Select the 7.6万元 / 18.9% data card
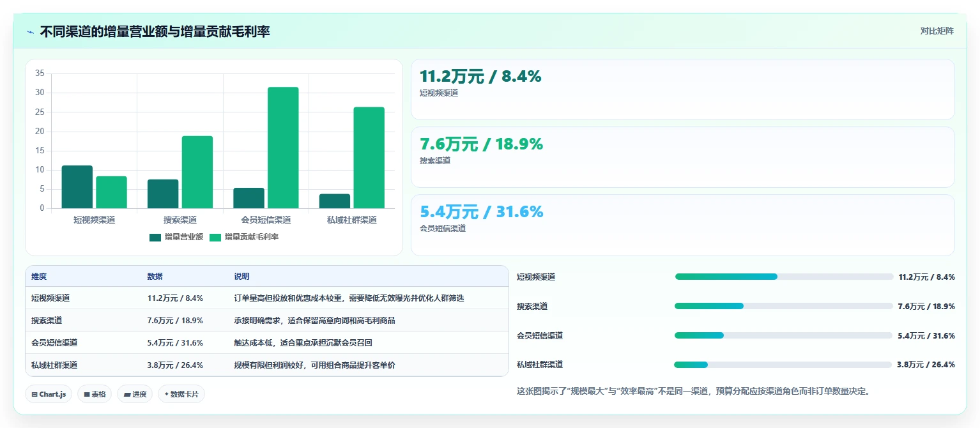Image resolution: width=980 pixels, height=428 pixels. (682, 157)
